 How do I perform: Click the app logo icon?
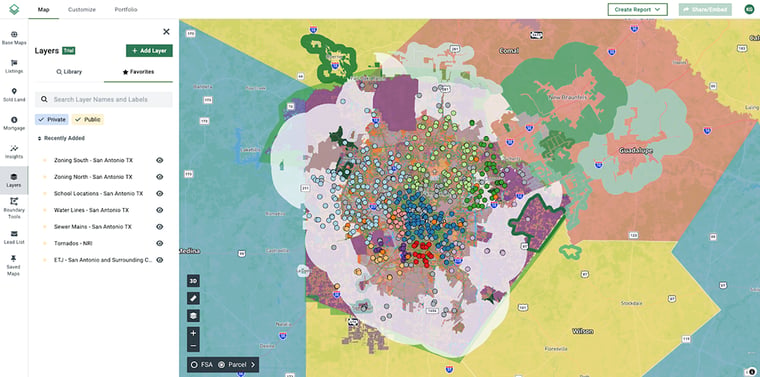point(14,9)
